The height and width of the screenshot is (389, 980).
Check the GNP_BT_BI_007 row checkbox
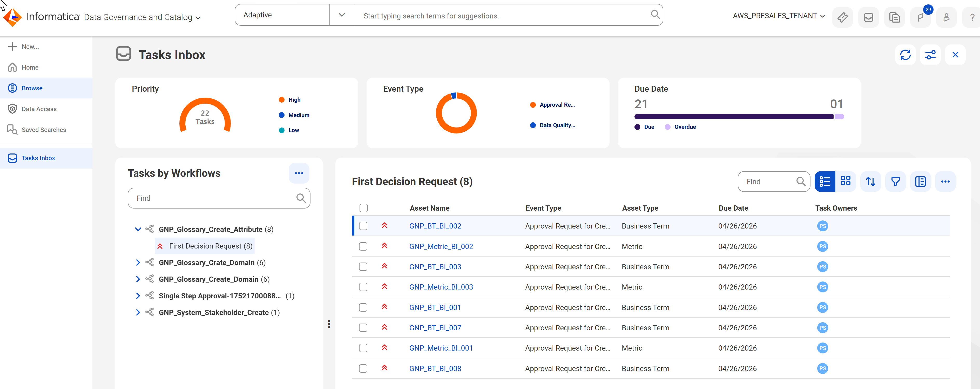[363, 328]
